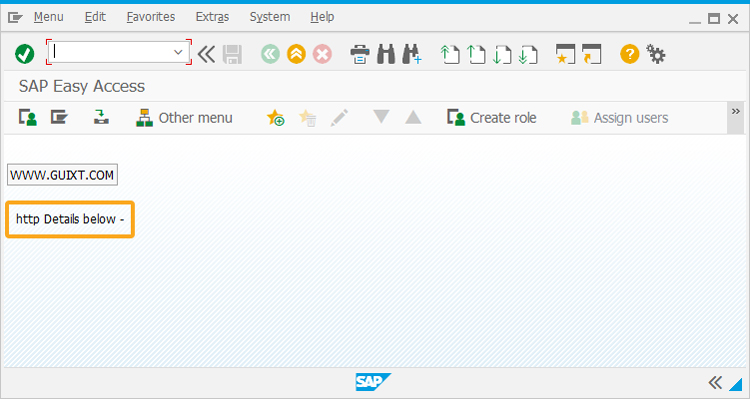Viewport: 750px width, 399px height.
Task: Click the Print icon
Action: 360,54
